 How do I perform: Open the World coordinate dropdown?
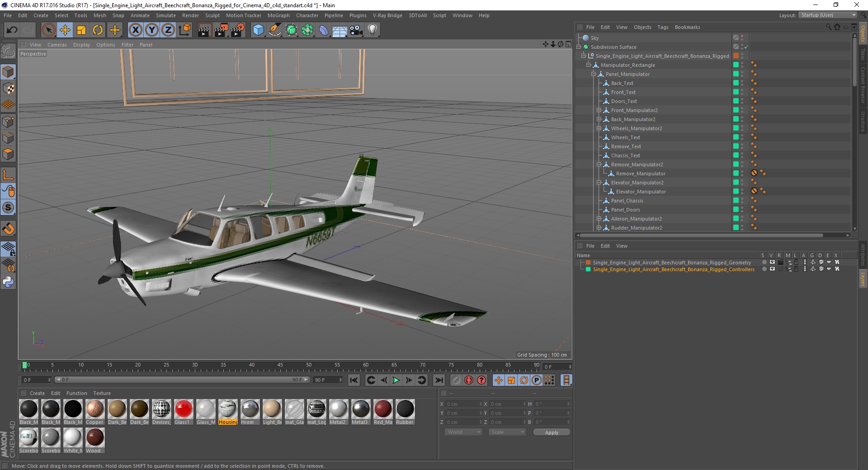pyautogui.click(x=463, y=432)
